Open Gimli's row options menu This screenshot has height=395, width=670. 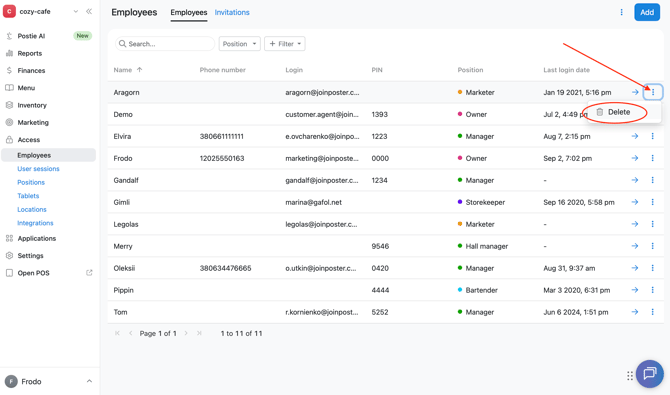point(652,202)
